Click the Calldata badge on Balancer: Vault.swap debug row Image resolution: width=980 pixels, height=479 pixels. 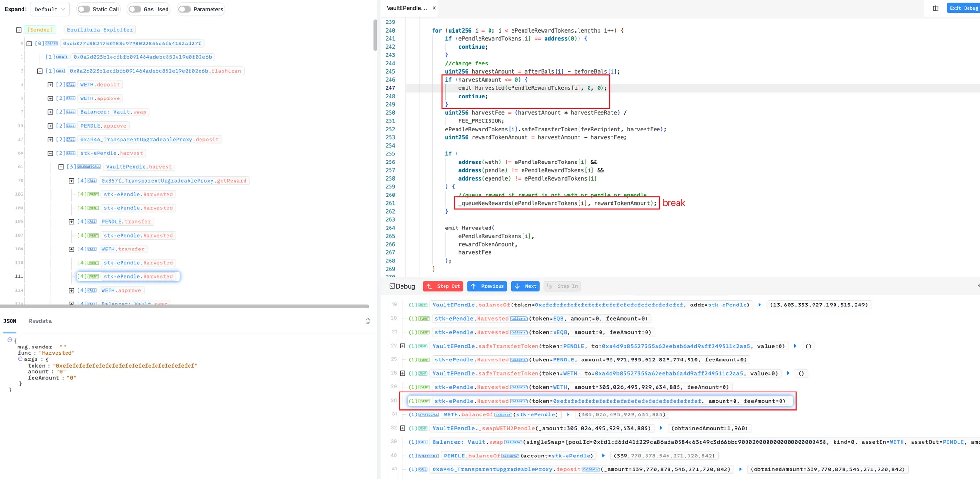513,442
